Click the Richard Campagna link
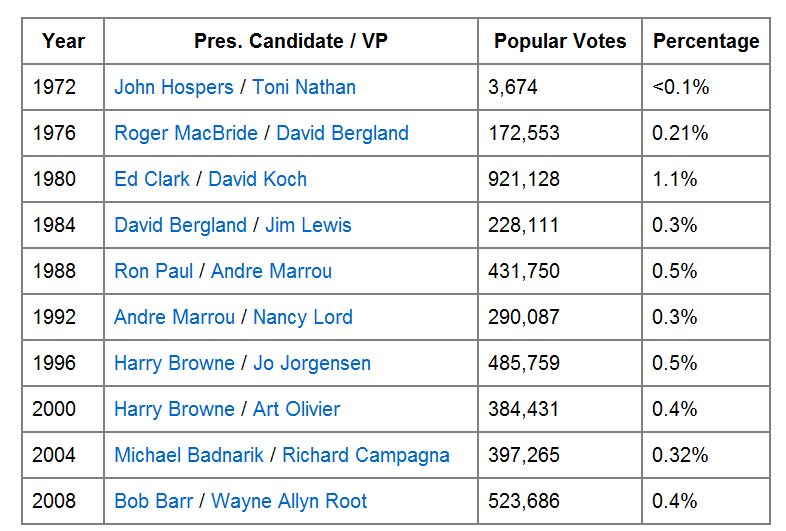This screenshot has height=531, width=786. coord(365,455)
